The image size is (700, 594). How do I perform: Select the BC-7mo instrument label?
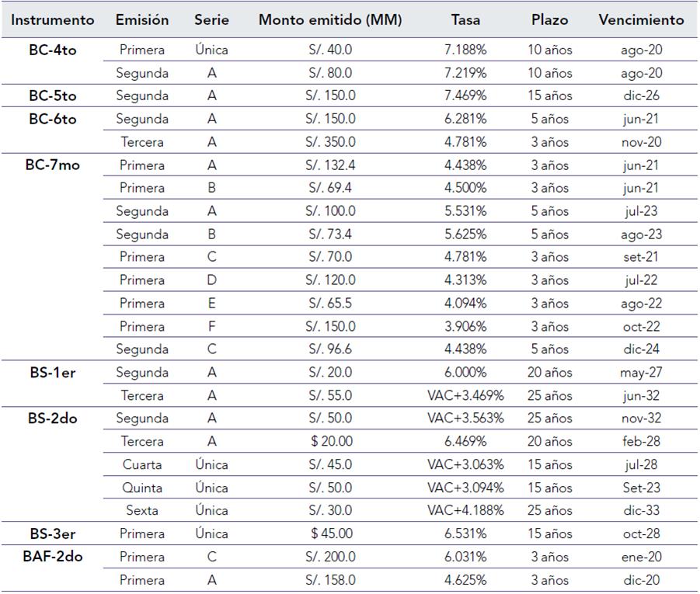53,165
